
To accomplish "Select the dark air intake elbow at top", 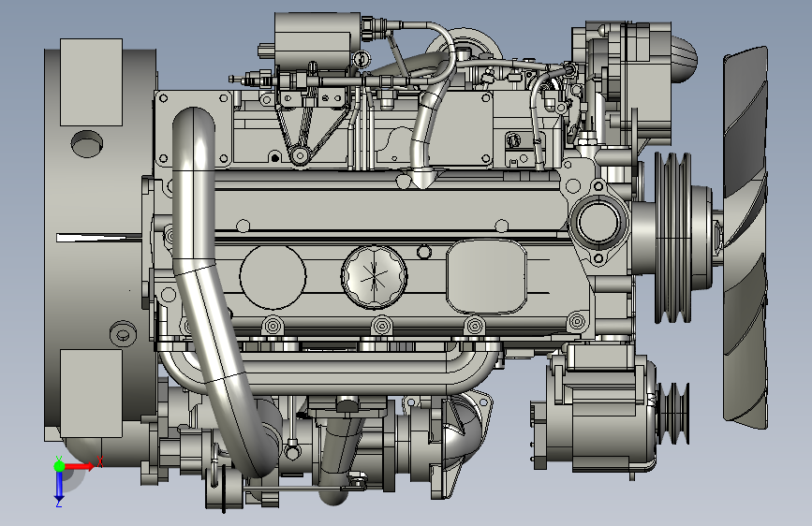I will pos(684,59).
